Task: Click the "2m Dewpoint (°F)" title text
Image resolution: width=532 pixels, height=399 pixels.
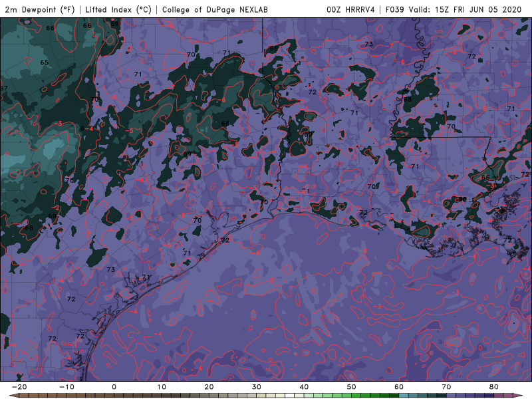Action: (40, 9)
